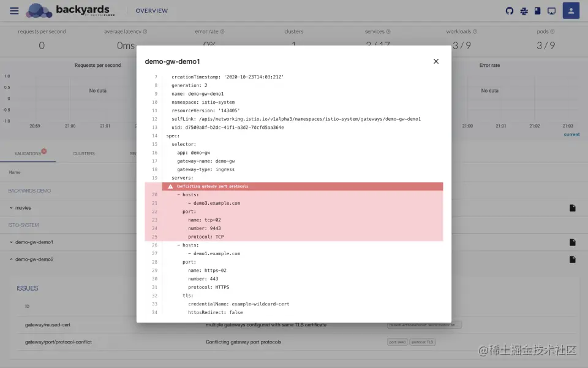This screenshot has height=368, width=588.
Task: Open the GitHub link icon
Action: tap(509, 11)
